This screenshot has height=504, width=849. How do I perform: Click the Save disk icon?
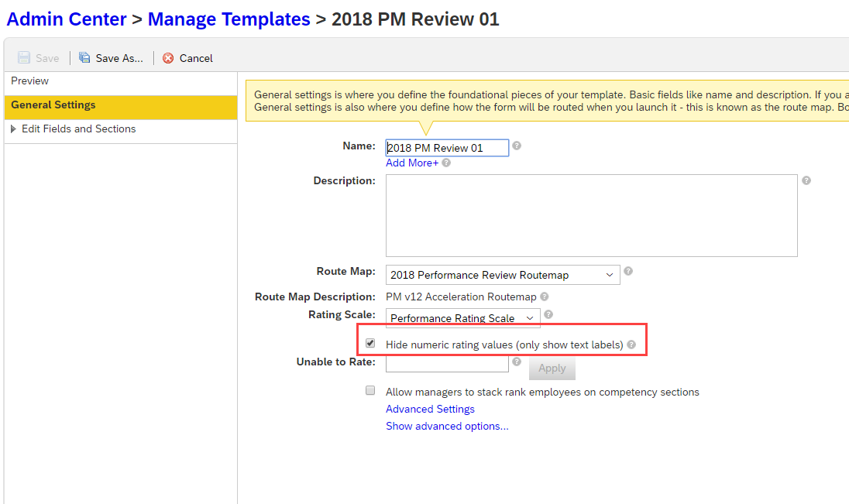24,57
